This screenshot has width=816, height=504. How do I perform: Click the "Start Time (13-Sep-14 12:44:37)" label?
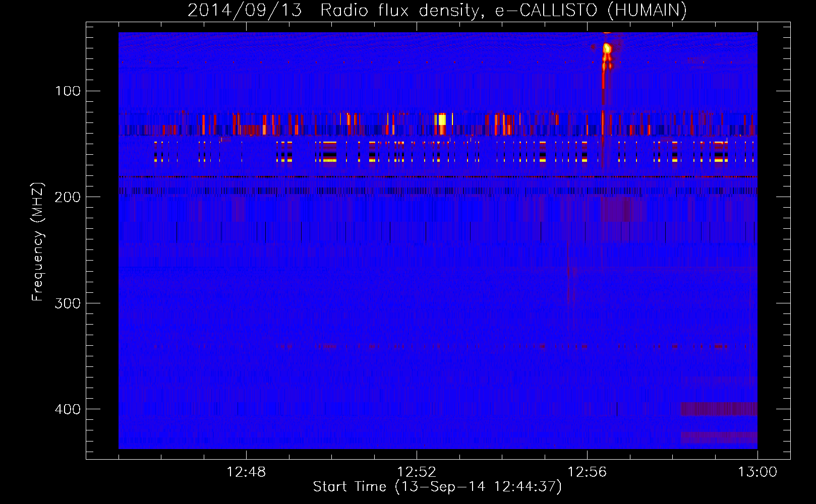pos(437,487)
